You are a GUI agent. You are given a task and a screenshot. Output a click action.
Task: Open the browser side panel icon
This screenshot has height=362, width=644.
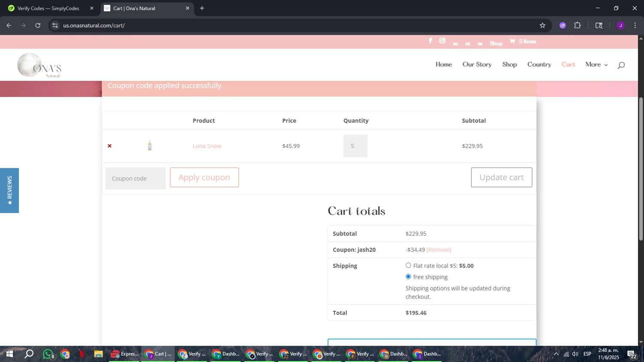[599, 25]
